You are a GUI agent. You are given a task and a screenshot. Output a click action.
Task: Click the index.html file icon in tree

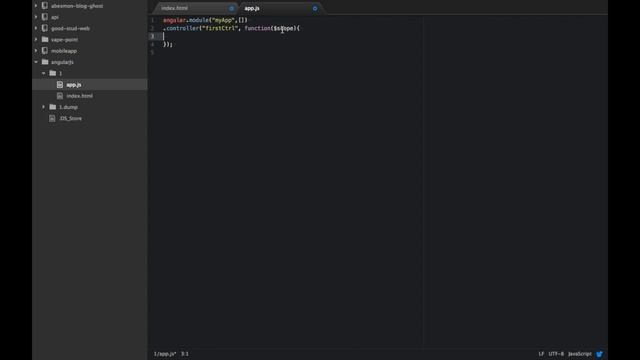60,96
